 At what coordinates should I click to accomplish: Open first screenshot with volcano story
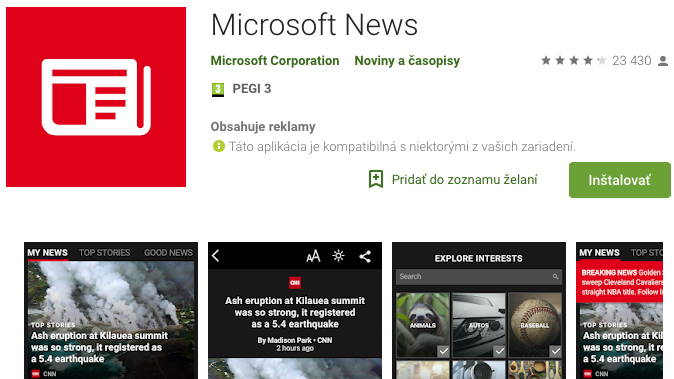point(111,310)
